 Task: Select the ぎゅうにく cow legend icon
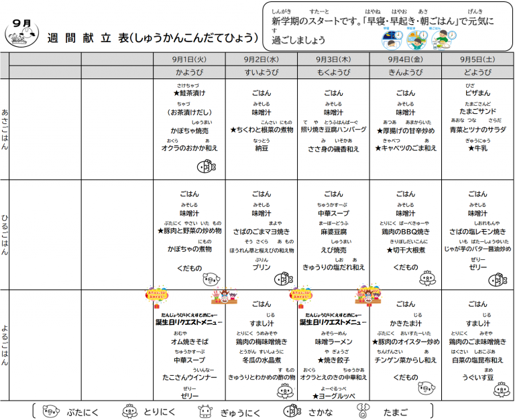[206, 411]
